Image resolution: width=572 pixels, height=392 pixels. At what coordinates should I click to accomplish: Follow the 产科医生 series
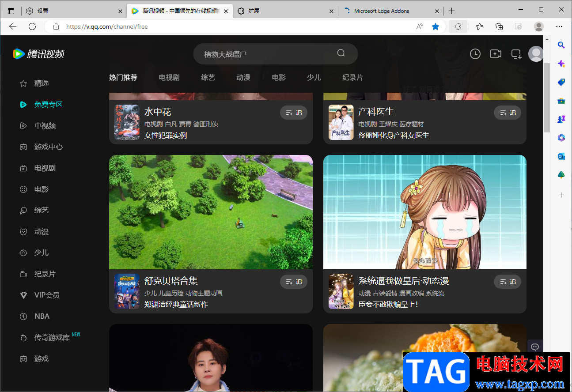pyautogui.click(x=508, y=113)
